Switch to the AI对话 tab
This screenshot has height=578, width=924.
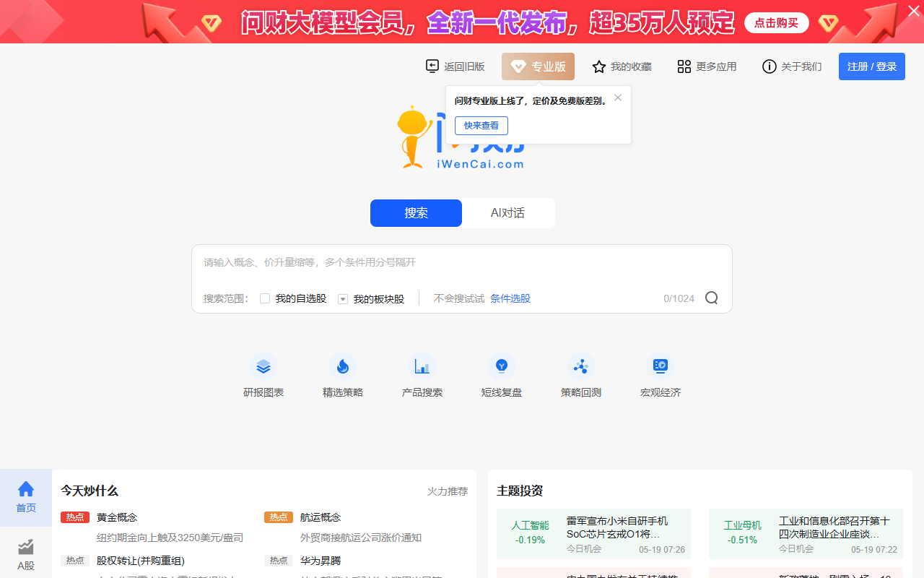pyautogui.click(x=508, y=213)
